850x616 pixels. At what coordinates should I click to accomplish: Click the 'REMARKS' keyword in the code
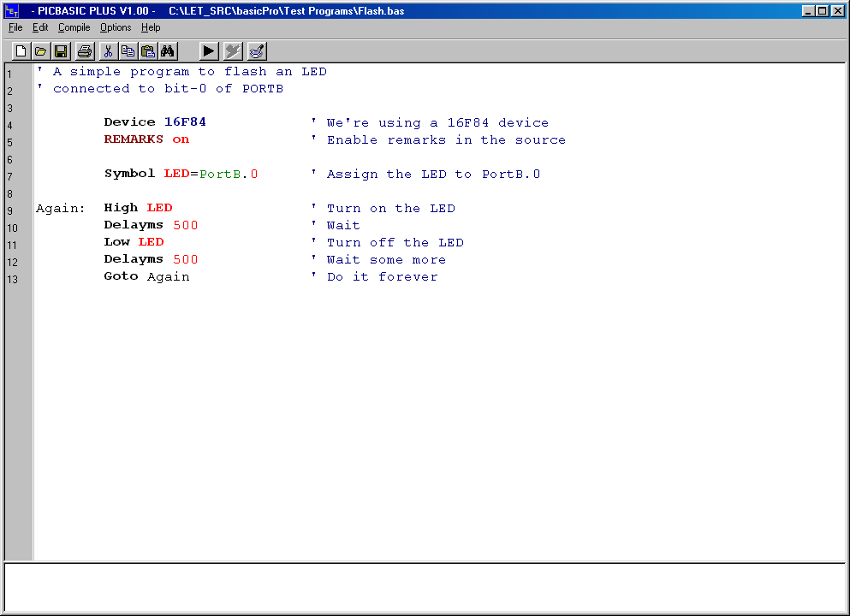[134, 139]
